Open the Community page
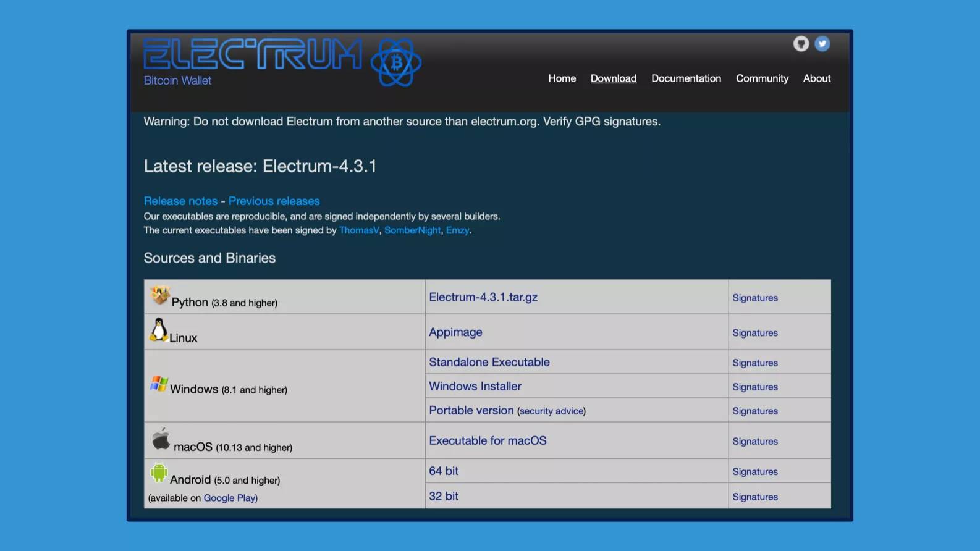This screenshot has width=980, height=551. point(762,78)
